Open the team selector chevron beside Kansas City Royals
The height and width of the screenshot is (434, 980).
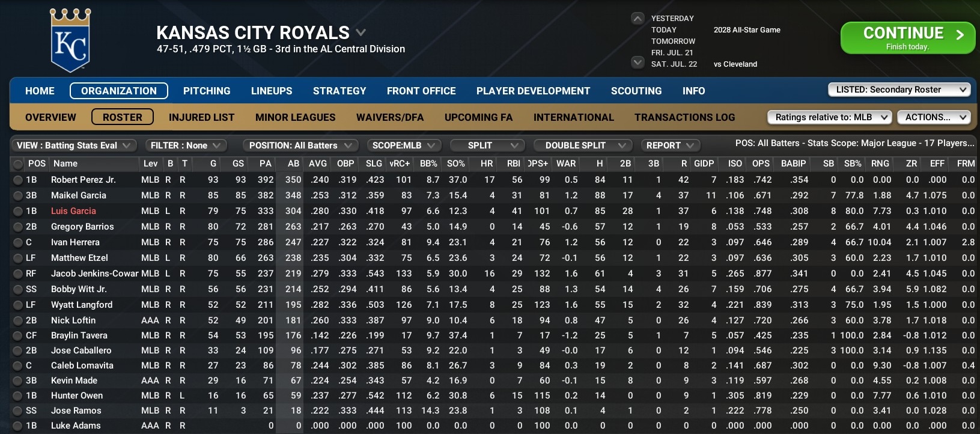[x=361, y=32]
